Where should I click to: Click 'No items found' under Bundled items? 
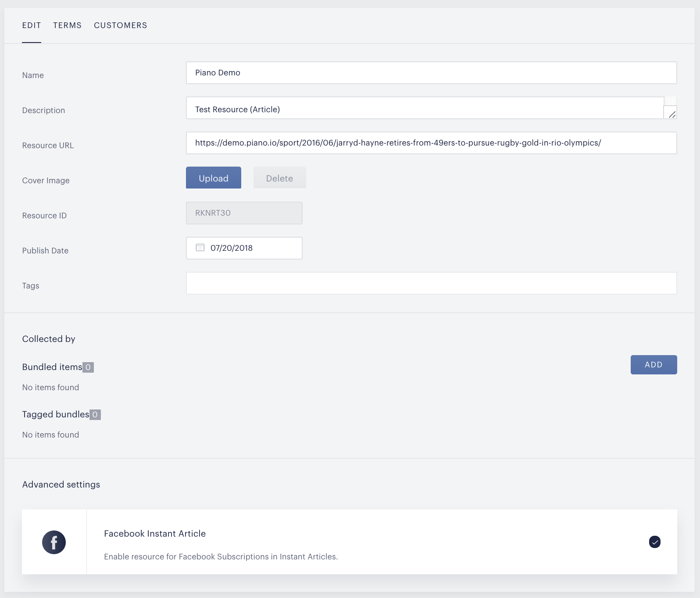pyautogui.click(x=50, y=388)
